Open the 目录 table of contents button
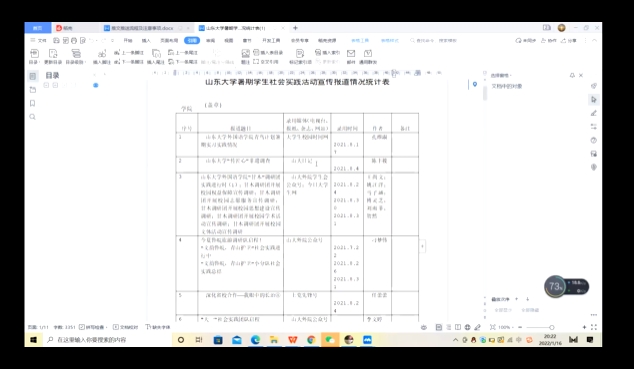The width and height of the screenshot is (634, 371). [x=34, y=56]
